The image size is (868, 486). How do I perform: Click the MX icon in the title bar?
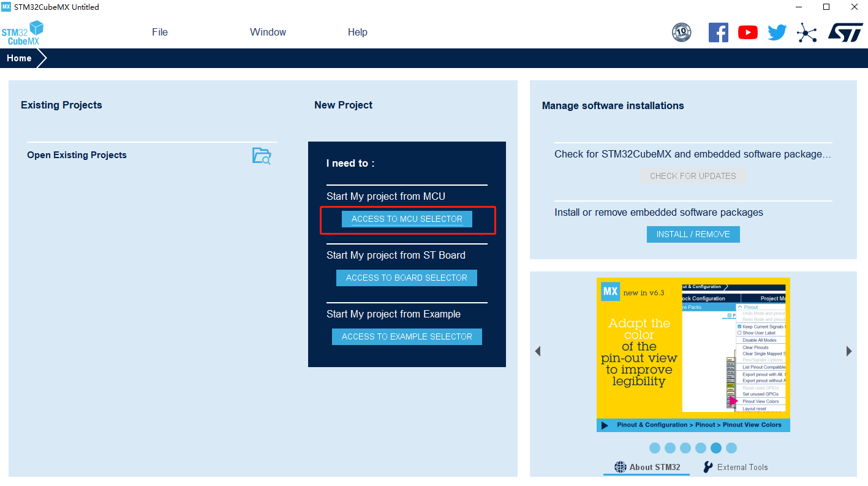point(6,7)
